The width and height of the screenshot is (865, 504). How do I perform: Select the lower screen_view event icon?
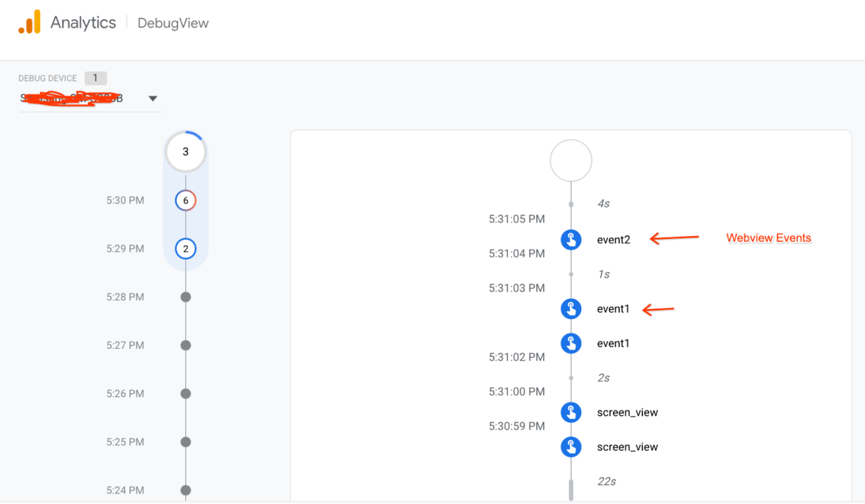pos(571,447)
